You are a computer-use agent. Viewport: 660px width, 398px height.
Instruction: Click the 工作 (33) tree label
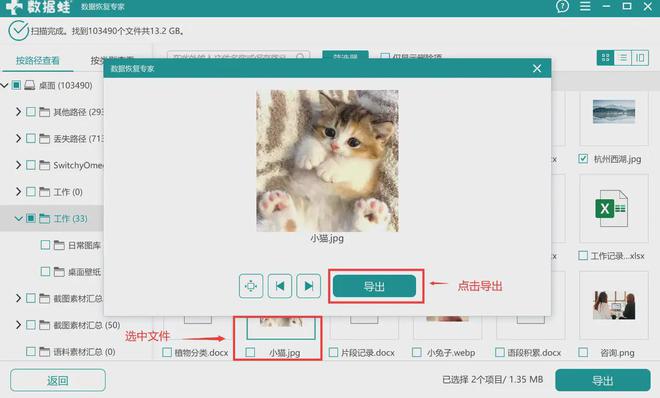(70, 218)
